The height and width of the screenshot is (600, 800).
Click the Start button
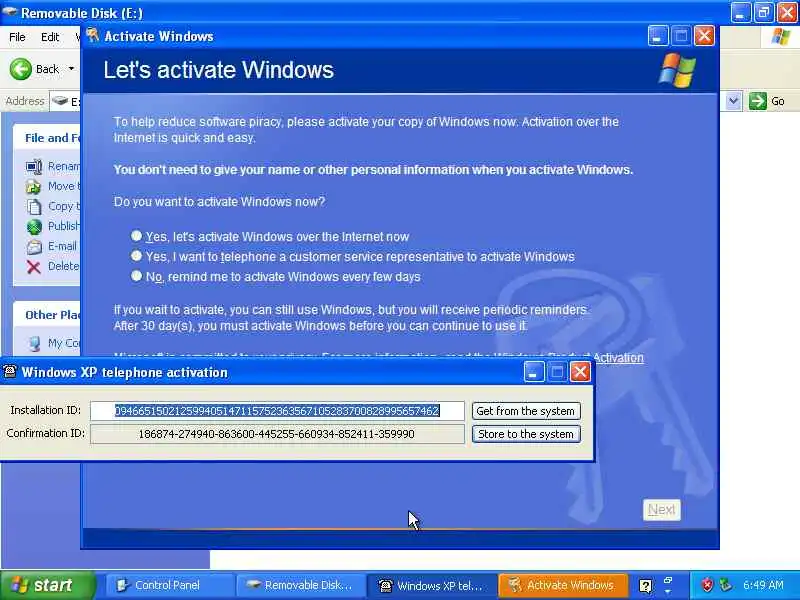pyautogui.click(x=47, y=585)
